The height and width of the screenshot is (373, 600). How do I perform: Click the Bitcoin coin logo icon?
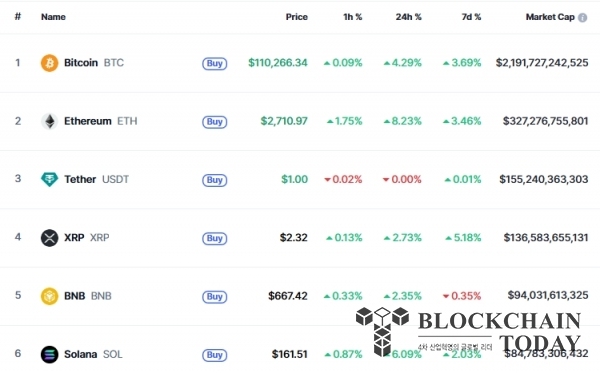pos(49,63)
